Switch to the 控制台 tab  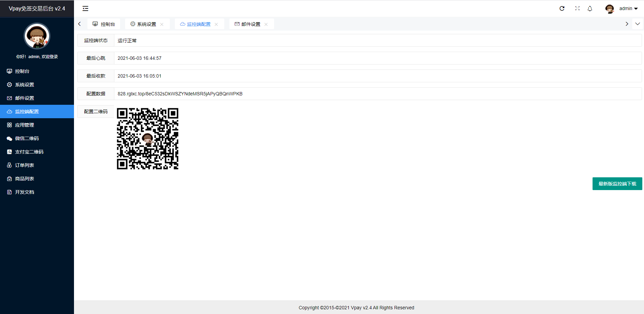[104, 24]
